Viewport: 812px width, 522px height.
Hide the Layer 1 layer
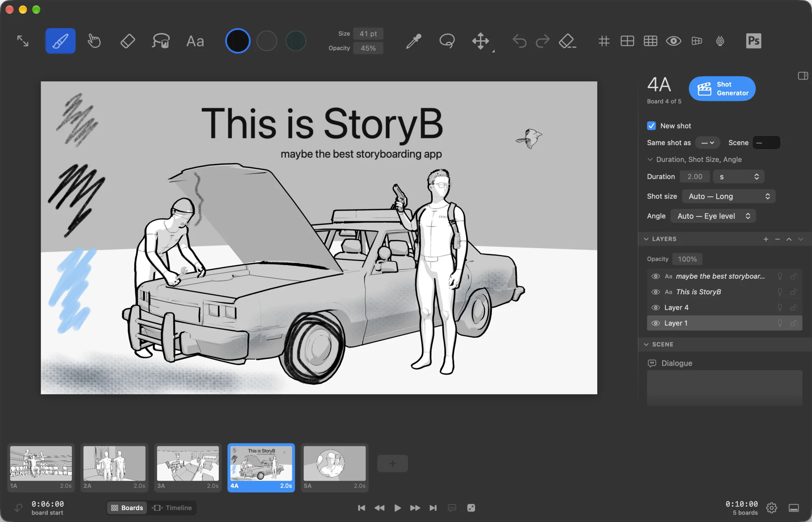(x=655, y=324)
